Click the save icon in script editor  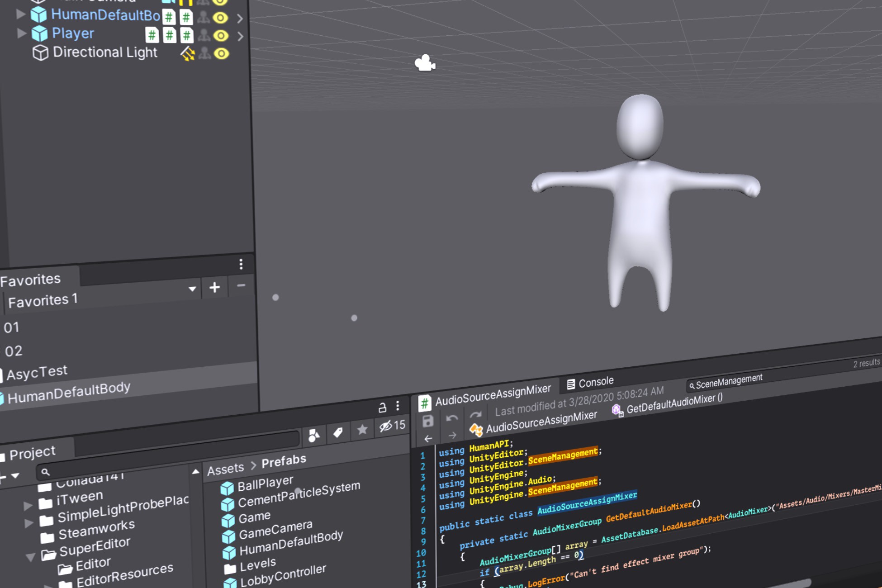[x=427, y=421]
